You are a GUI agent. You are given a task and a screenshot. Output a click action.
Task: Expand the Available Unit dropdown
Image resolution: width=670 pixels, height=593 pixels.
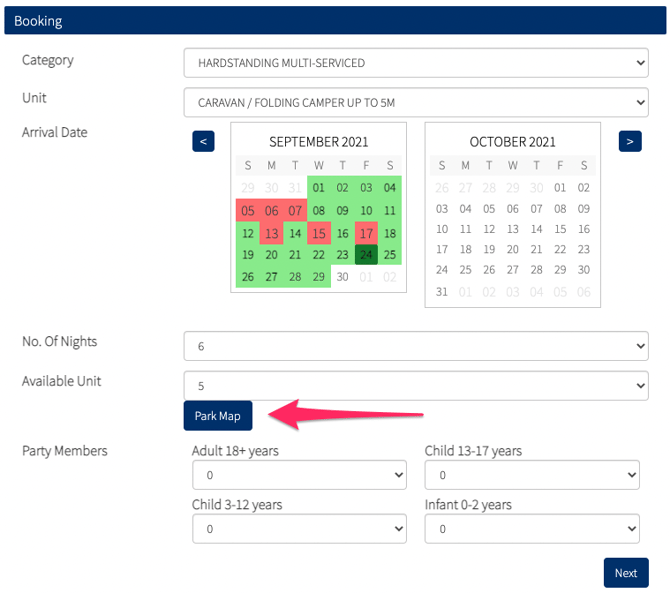click(416, 385)
